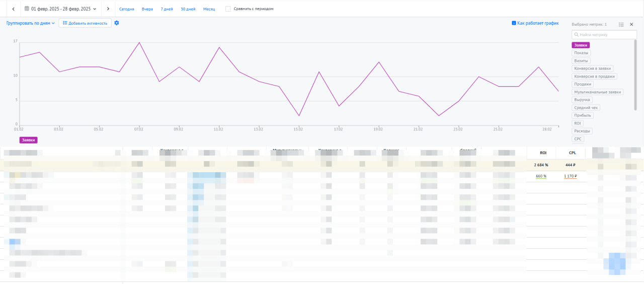Go to the previous period arrow
Viewport: 644px width, 284px height.
[x=13, y=9]
